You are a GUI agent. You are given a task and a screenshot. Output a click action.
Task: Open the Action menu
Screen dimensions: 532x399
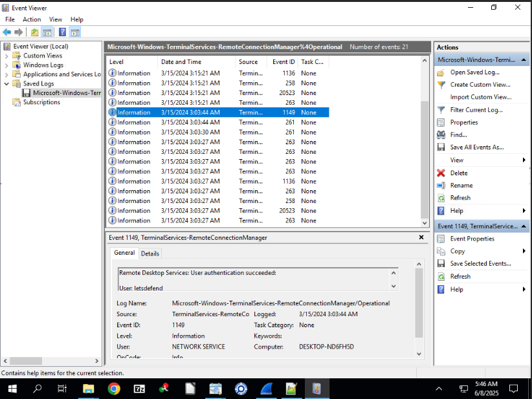pos(32,19)
